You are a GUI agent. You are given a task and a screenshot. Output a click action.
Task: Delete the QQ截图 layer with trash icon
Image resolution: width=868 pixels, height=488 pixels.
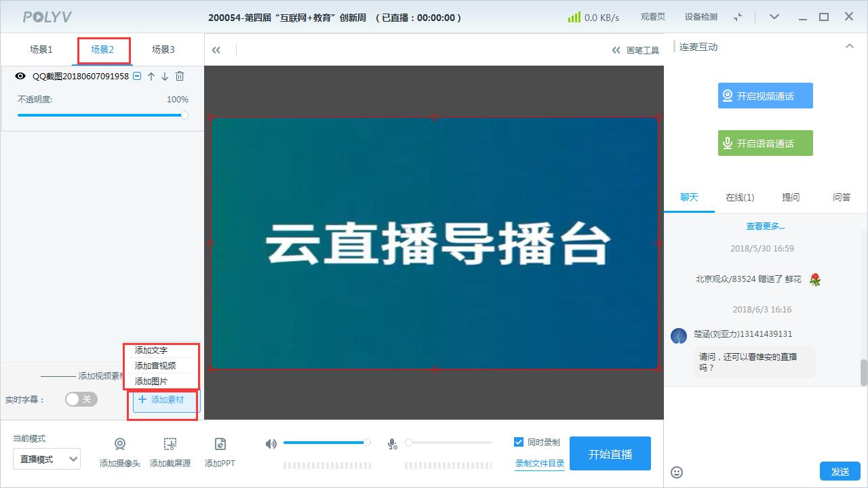[x=179, y=77]
